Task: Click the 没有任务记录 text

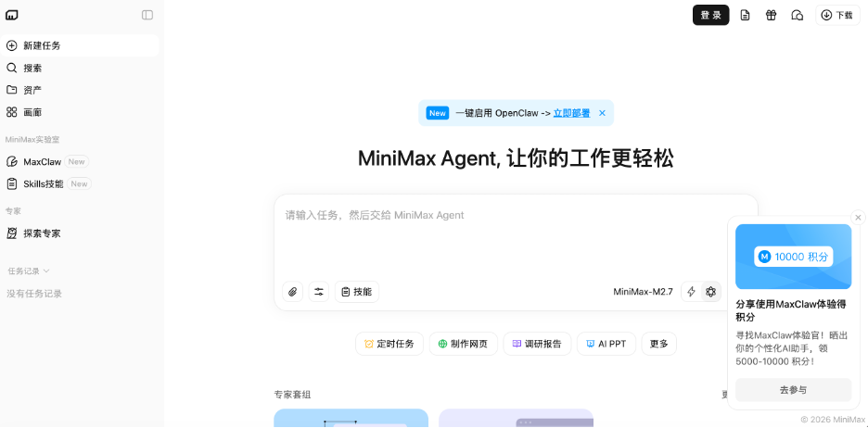Action: click(x=34, y=294)
